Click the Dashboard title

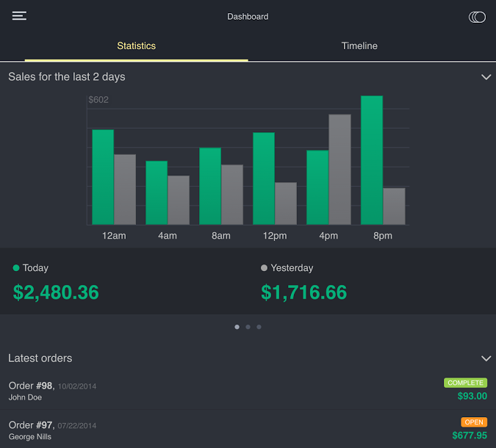click(x=248, y=17)
